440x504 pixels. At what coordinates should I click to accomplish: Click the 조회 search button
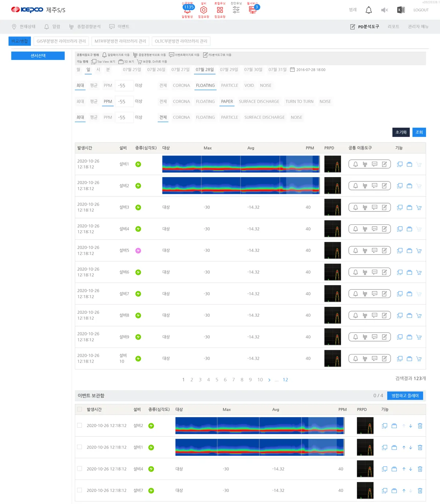click(x=419, y=132)
